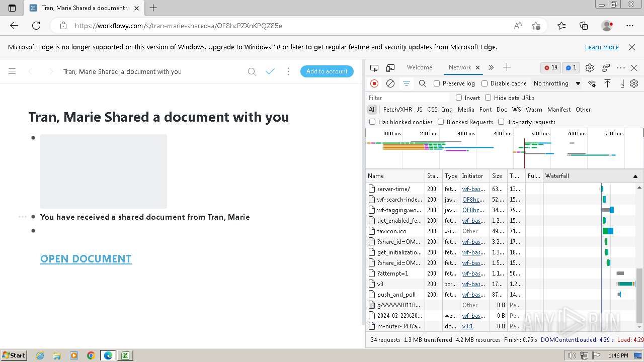Open the No throttling dropdown
Screen dimensions: 644x362
557,83
